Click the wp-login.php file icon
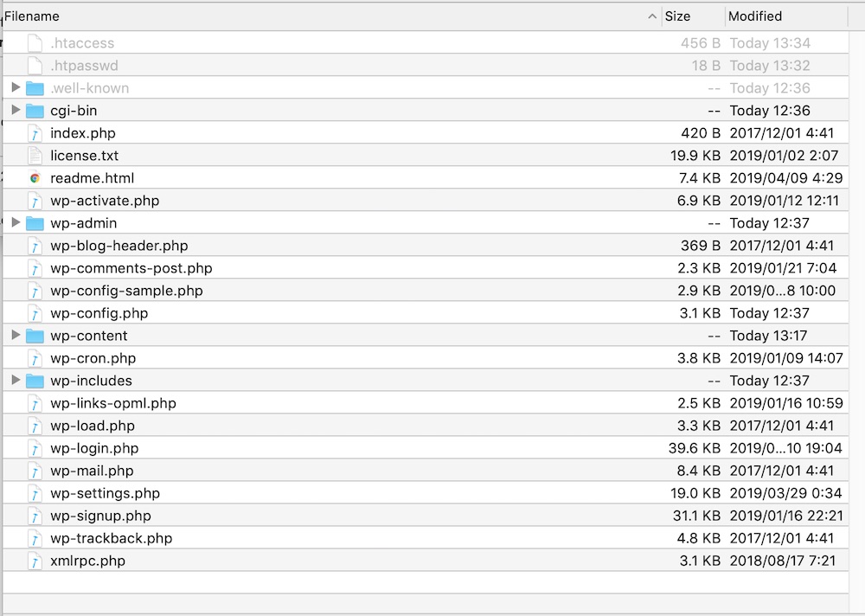 (35, 449)
